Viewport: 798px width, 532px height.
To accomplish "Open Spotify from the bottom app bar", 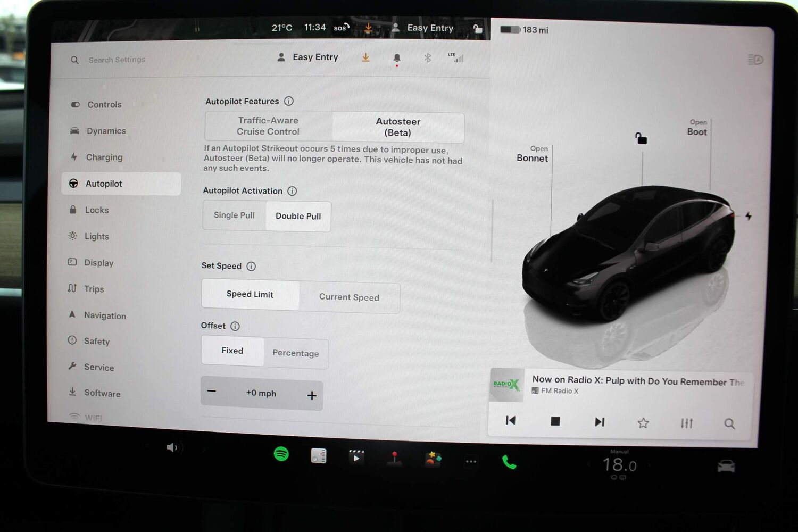I will point(281,454).
